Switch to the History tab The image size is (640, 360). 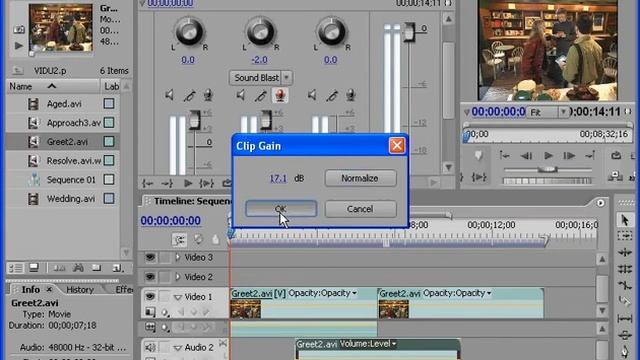[x=80, y=289]
